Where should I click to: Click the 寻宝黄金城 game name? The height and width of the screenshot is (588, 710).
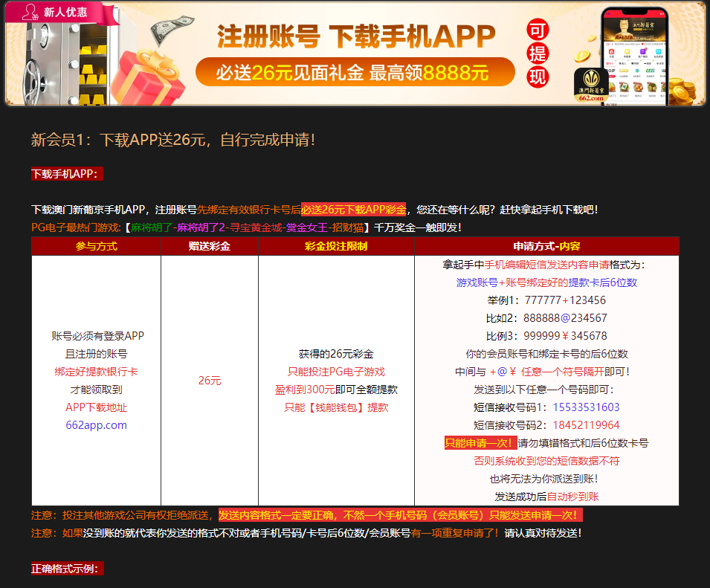pos(256,227)
